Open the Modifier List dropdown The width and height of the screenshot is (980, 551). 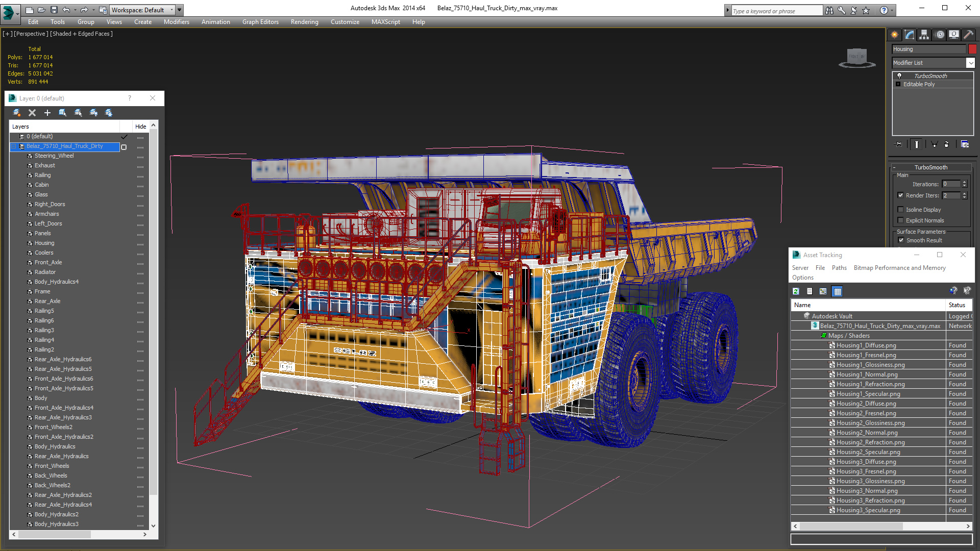970,63
